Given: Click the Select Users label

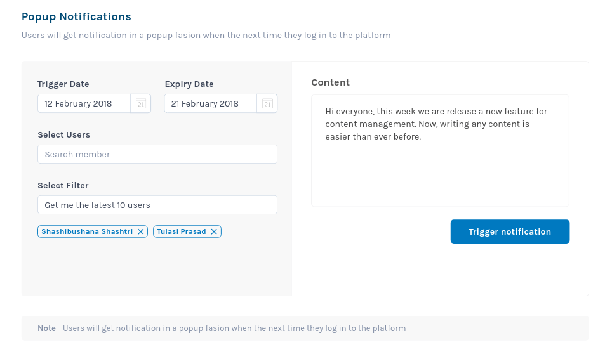Looking at the screenshot, I should coord(63,135).
